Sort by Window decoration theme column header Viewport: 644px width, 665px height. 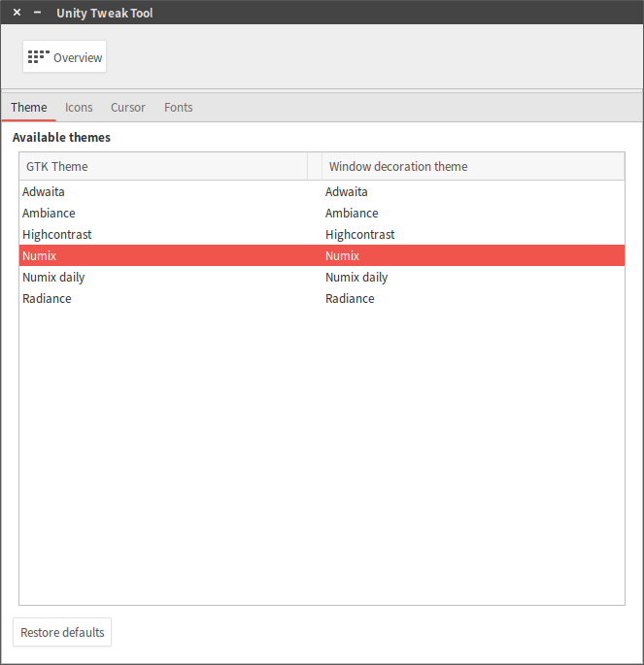pyautogui.click(x=473, y=166)
